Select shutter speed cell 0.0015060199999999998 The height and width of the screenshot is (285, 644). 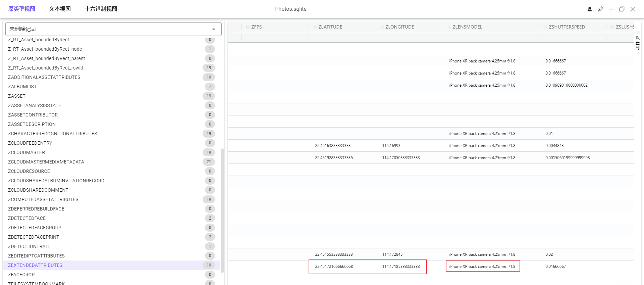[x=568, y=158]
